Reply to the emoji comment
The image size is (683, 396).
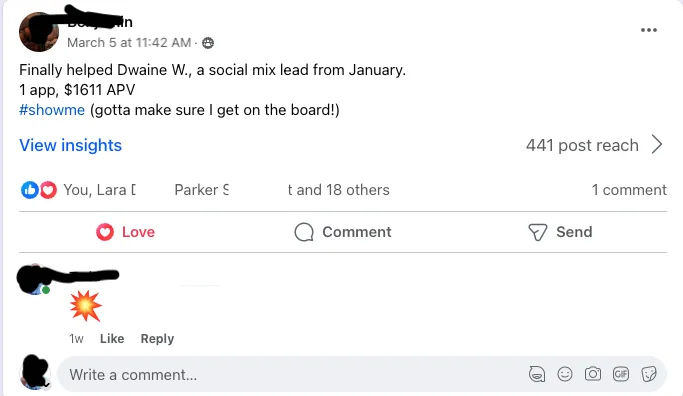tap(157, 338)
